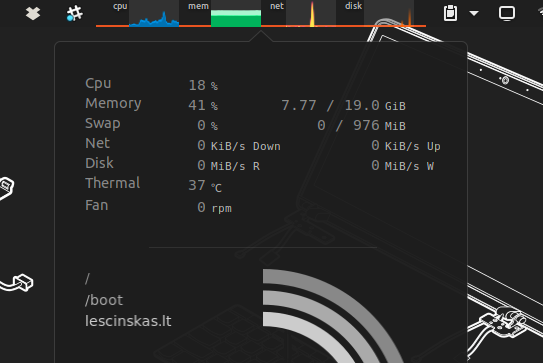Screen dimensions: 543x363
Task: Select the Cpu row label
Action: pyautogui.click(x=98, y=83)
